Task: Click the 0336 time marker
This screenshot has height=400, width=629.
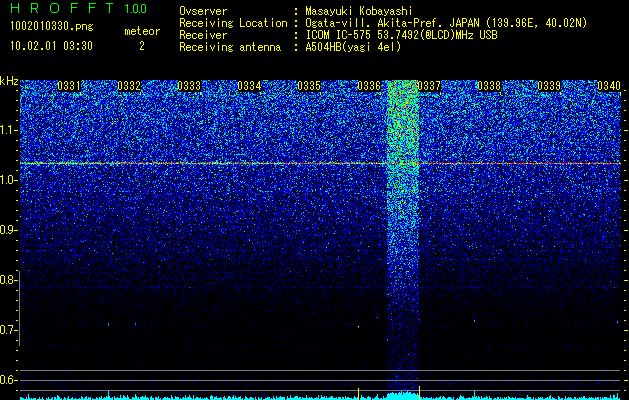Action: pos(369,85)
